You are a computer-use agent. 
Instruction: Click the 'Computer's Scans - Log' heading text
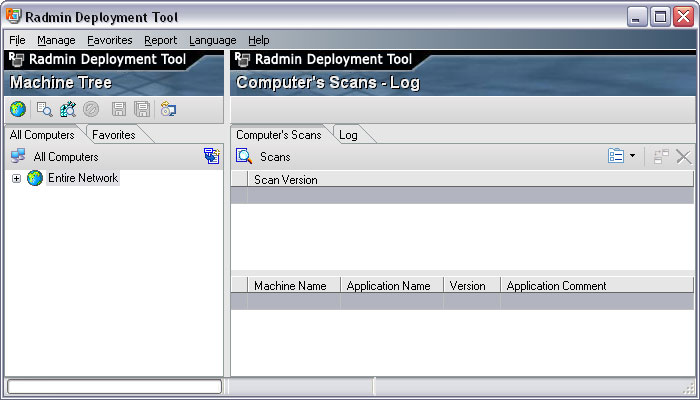tap(328, 83)
